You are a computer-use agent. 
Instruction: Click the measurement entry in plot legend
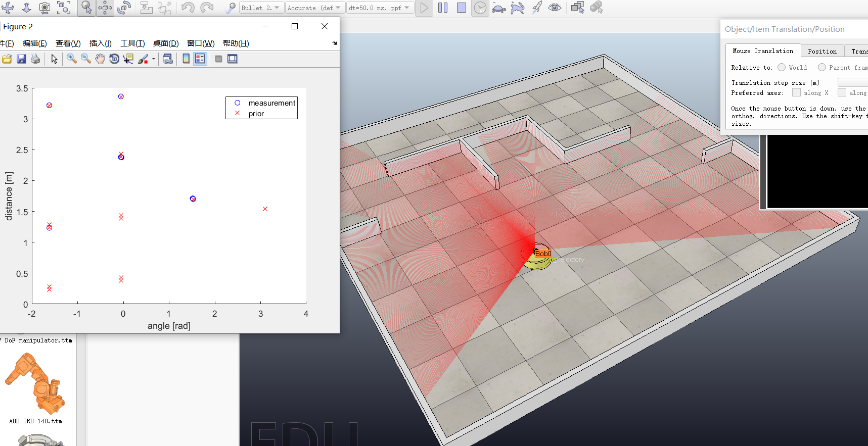point(271,103)
